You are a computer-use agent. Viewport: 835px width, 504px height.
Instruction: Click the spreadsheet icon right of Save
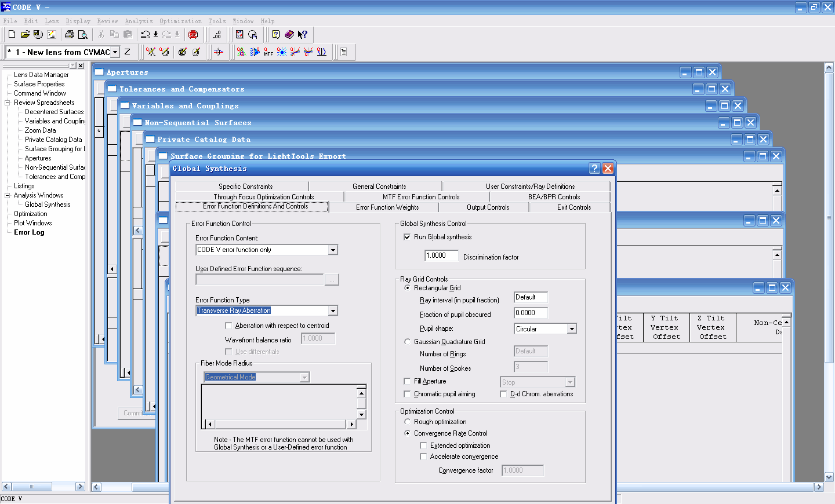(x=52, y=34)
